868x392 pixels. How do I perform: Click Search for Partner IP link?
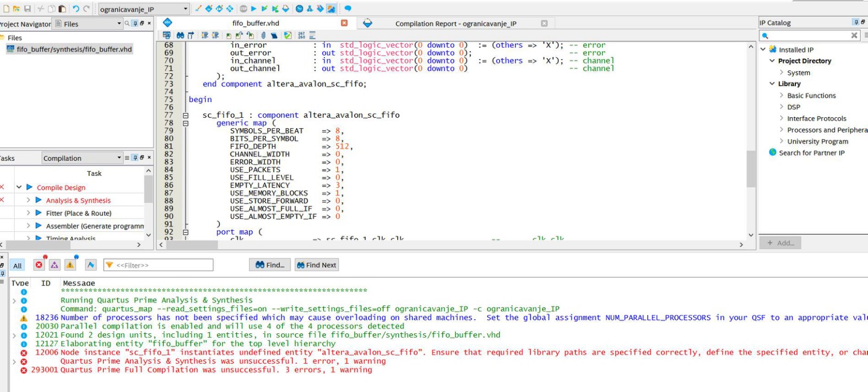click(x=812, y=153)
